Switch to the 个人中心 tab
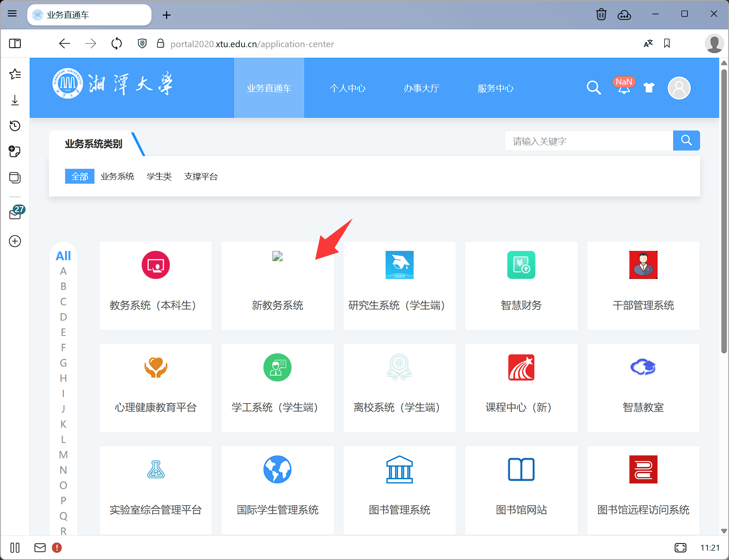This screenshot has height=560, width=729. coord(348,88)
